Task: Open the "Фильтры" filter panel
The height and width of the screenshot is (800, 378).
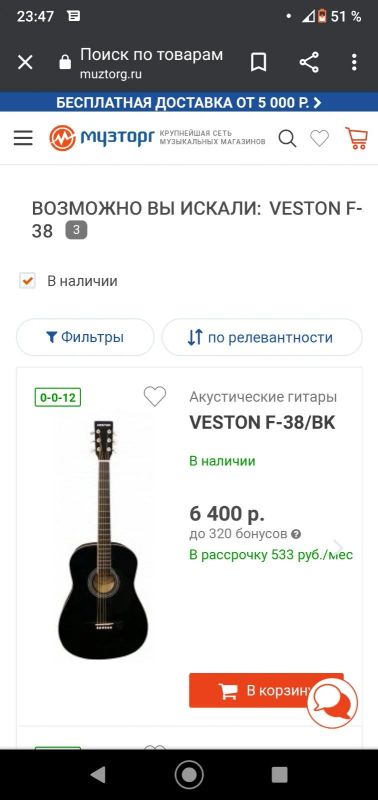Action: [85, 337]
